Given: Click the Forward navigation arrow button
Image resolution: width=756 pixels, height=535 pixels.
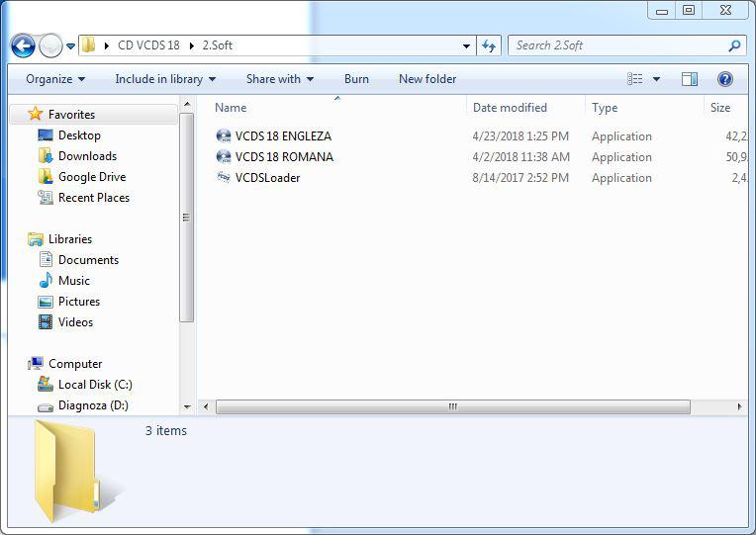Looking at the screenshot, I should pos(50,46).
